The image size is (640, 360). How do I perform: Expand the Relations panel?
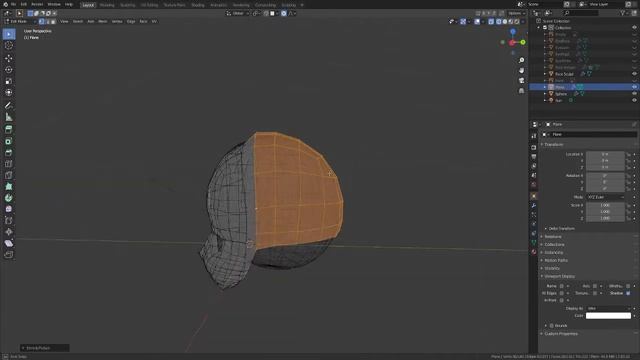pos(553,237)
